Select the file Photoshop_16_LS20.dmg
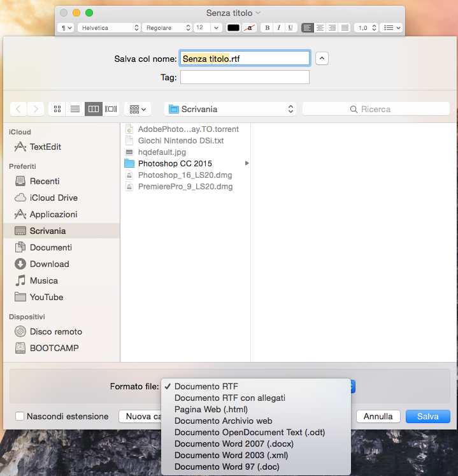Viewport: 458px width, 476px height. click(185, 175)
